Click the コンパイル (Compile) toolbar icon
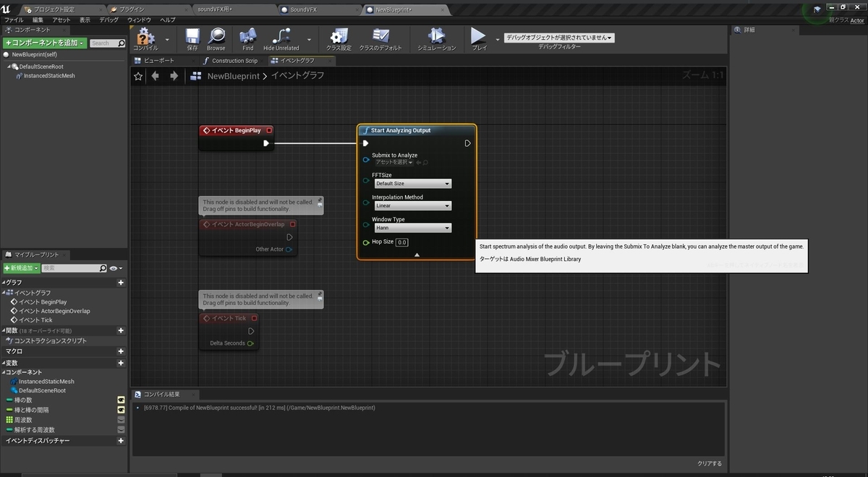This screenshot has width=868, height=477. (145, 38)
